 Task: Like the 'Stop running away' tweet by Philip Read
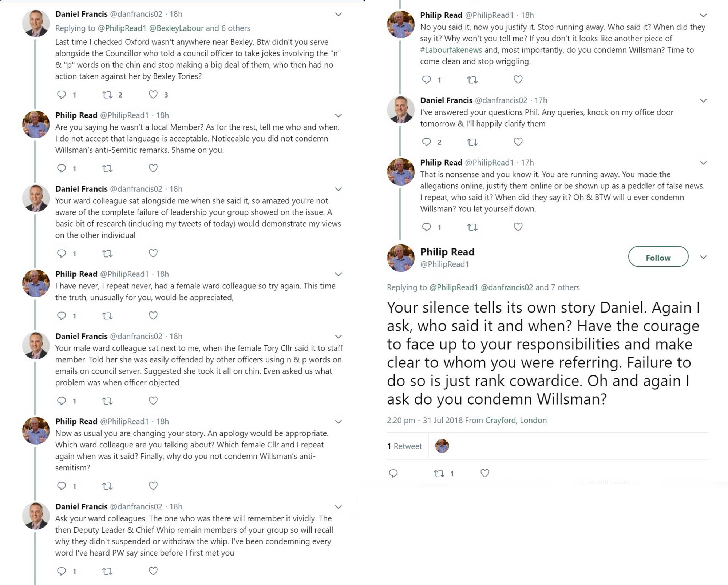518,80
